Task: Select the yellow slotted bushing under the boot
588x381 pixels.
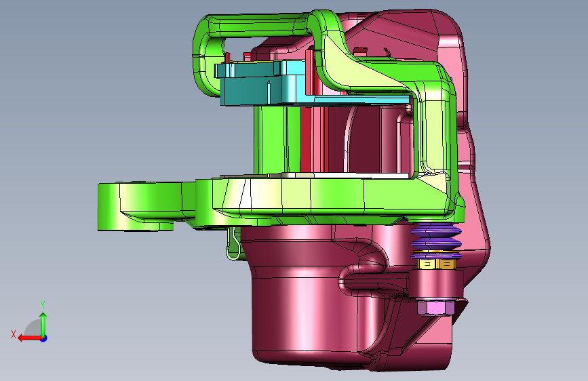Action: [437, 264]
